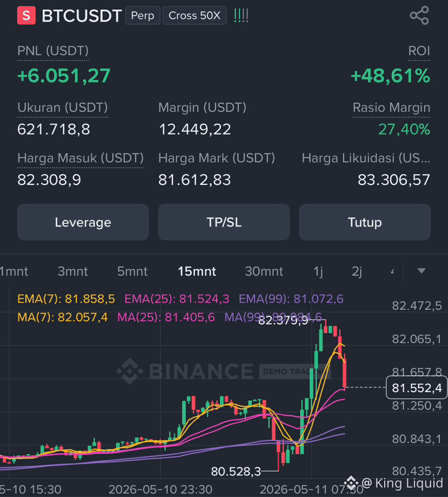Tap the MA(25) indicator label
This screenshot has height=497, width=448.
click(x=166, y=317)
